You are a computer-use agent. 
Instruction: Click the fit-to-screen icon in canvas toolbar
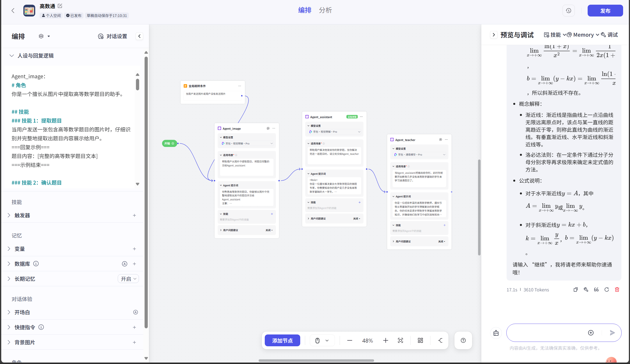[400, 340]
